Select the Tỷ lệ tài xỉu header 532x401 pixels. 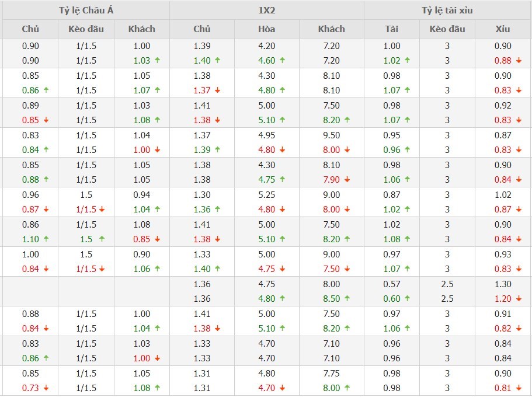[x=447, y=11]
